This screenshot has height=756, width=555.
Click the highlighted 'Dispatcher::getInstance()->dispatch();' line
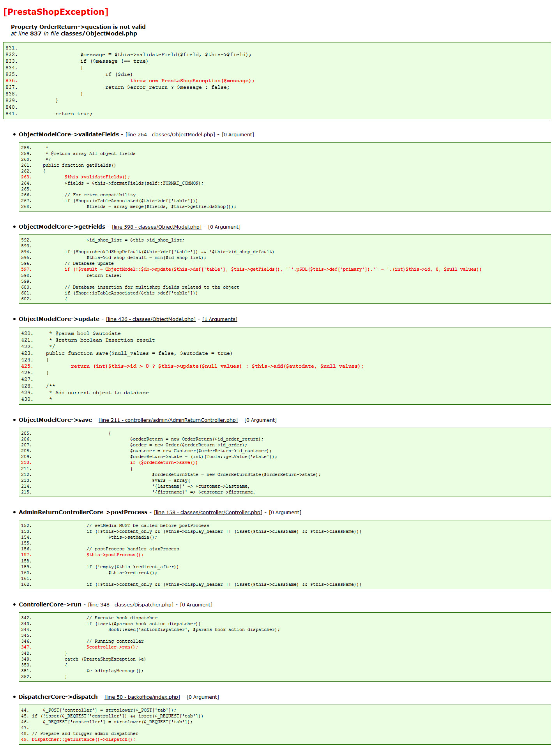pos(84,740)
